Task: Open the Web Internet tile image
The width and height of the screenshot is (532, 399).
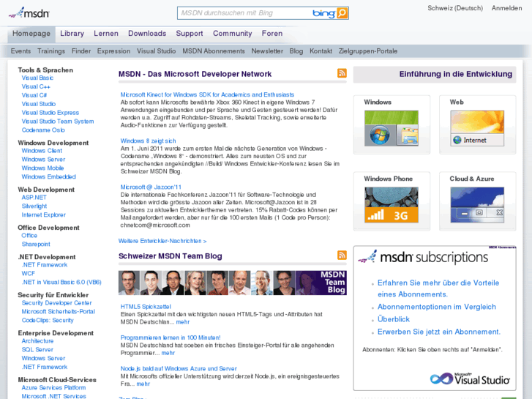Action: 477,128
